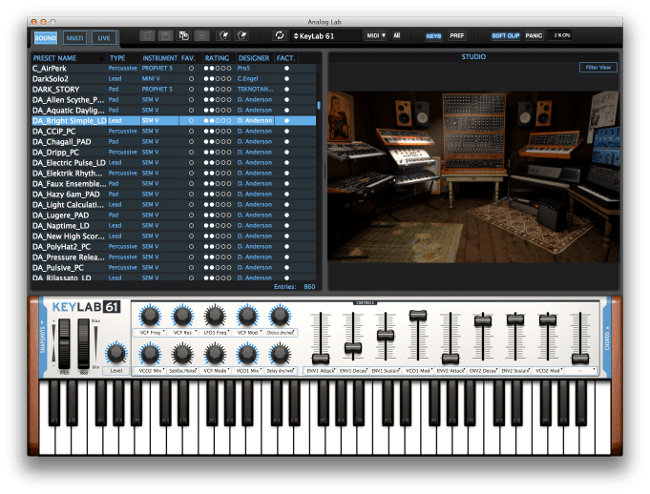The image size is (650, 494).
Task: Toggle the KEYB button
Action: pyautogui.click(x=434, y=36)
